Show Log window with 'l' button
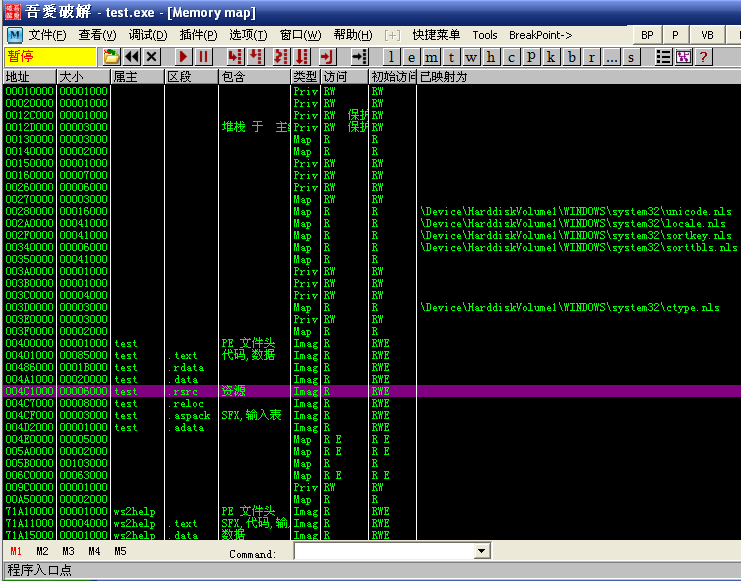Screen dimensions: 741x581 391,57
